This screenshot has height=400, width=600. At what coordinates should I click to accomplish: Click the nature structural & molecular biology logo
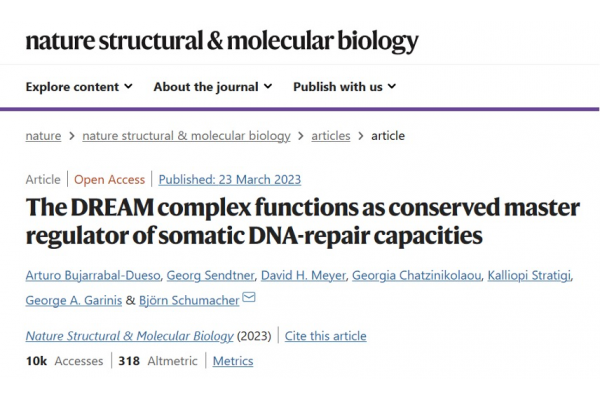(x=221, y=41)
